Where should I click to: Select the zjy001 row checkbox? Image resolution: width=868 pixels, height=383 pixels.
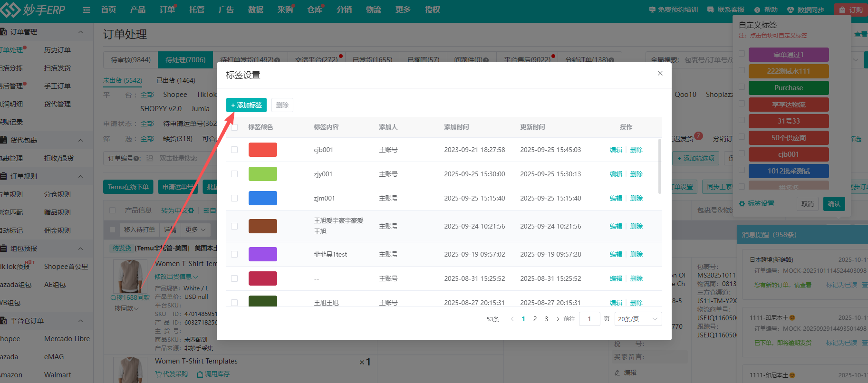point(234,174)
